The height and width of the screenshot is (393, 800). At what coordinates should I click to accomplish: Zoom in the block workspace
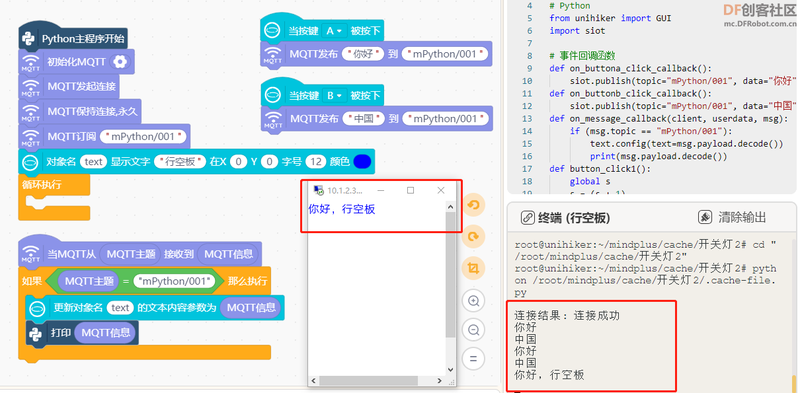click(473, 301)
